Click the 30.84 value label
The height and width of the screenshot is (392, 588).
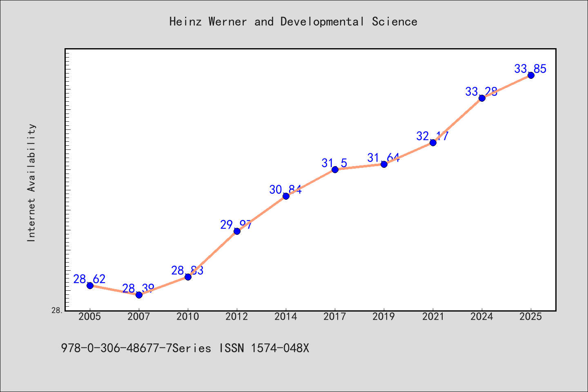pyautogui.click(x=285, y=189)
